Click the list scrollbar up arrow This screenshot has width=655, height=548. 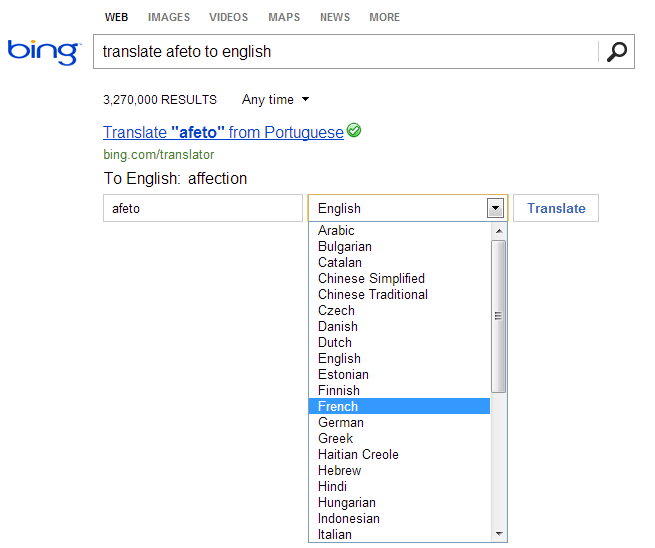pos(499,231)
